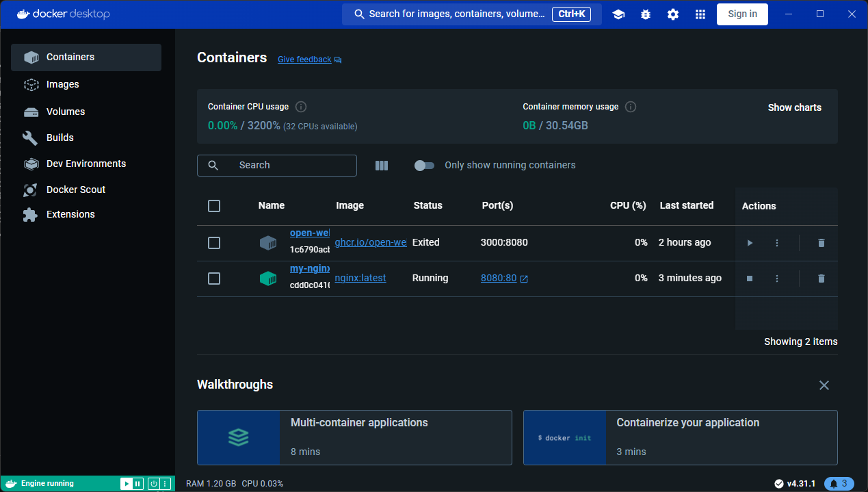This screenshot has width=868, height=492.
Task: Click the Sign in button
Action: pyautogui.click(x=742, y=14)
